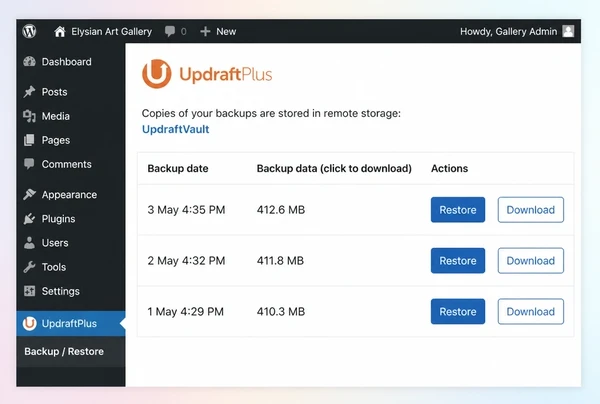Click the 3 May 4:35 PM date

pos(186,210)
